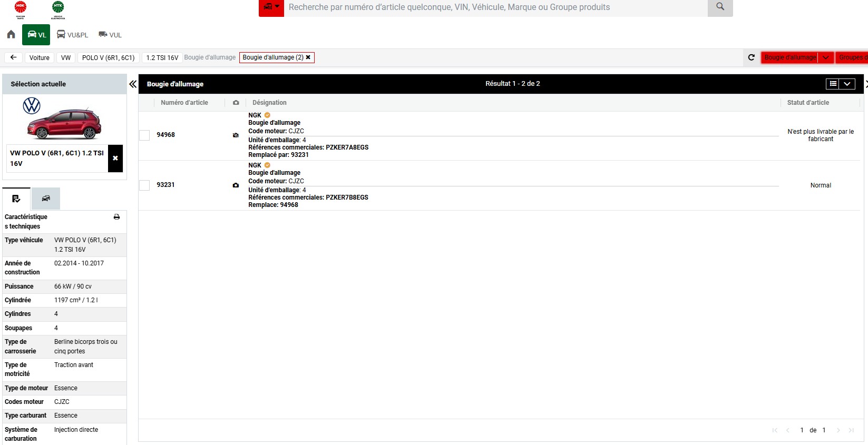Remove the VW POLO V vehicle selection

pos(115,159)
